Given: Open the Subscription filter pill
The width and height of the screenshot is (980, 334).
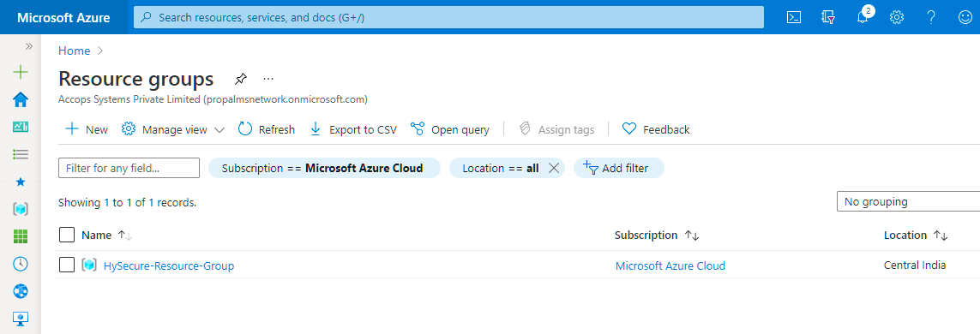Looking at the screenshot, I should (324, 168).
